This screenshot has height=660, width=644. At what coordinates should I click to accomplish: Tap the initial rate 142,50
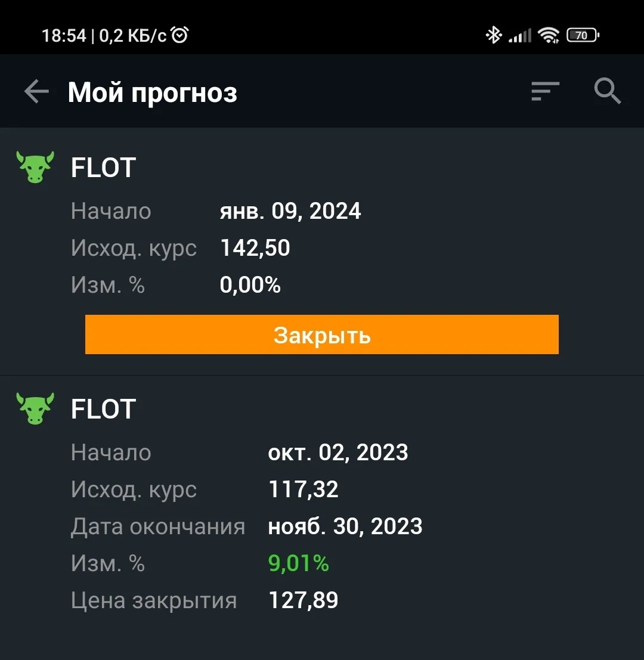tap(255, 247)
